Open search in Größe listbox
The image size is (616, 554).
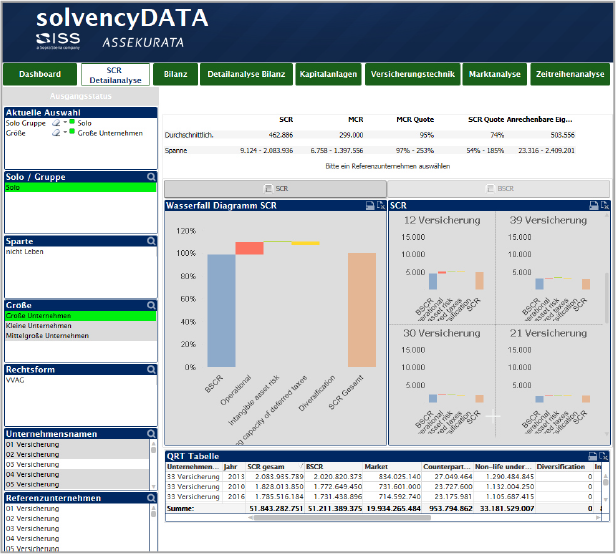[151, 305]
